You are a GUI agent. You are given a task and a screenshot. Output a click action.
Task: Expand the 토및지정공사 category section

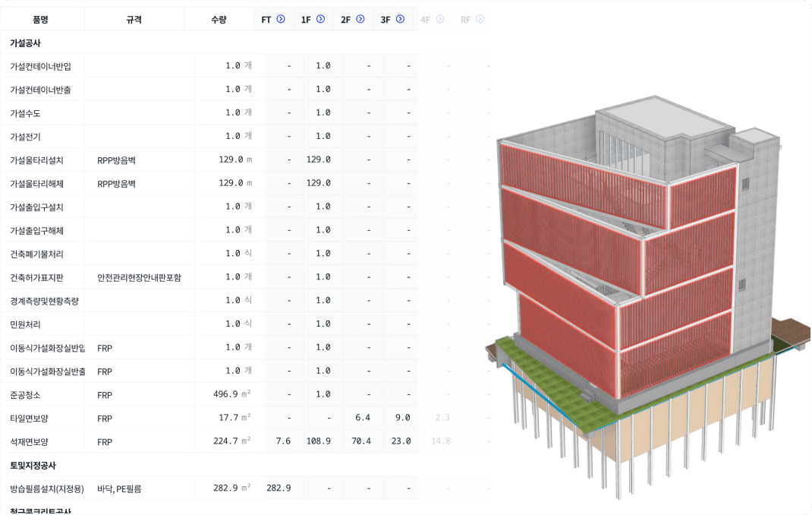[x=33, y=465]
